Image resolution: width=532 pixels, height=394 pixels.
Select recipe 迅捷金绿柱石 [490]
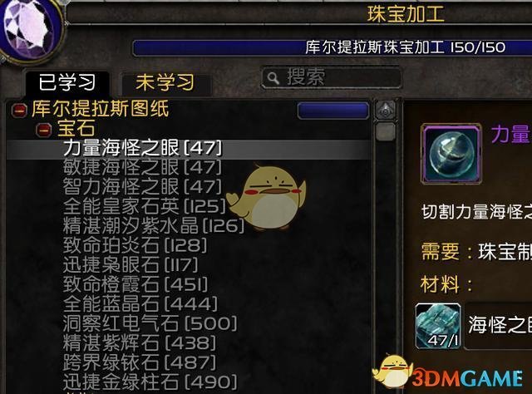(150, 382)
